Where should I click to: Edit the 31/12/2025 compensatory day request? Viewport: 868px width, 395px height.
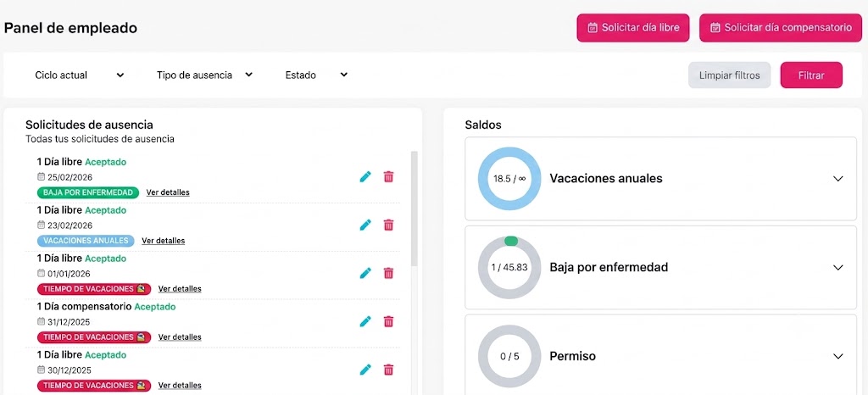point(364,321)
